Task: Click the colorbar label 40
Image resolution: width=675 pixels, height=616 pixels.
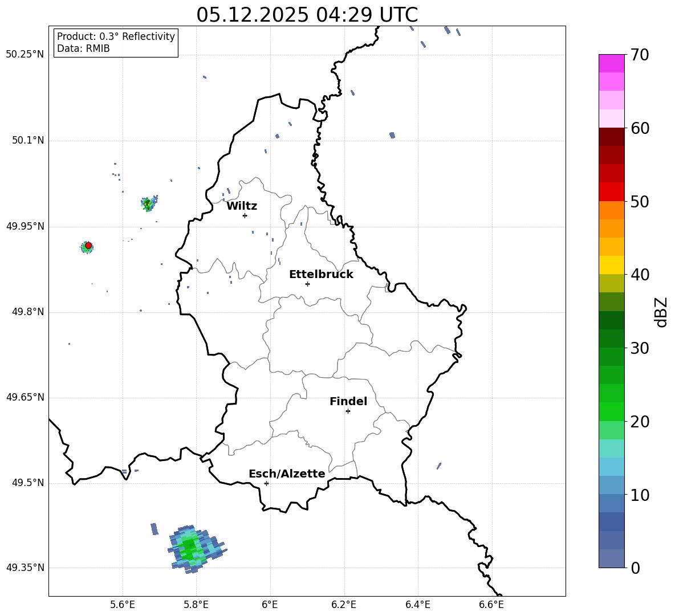Action: (640, 275)
